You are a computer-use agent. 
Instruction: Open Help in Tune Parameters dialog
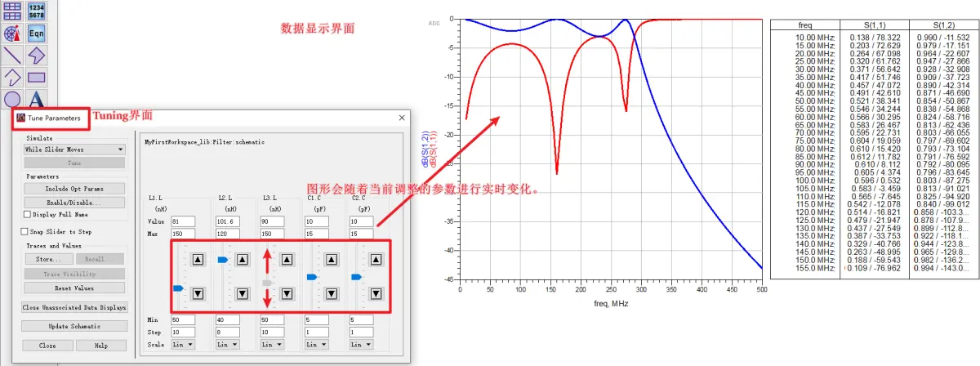pyautogui.click(x=100, y=346)
